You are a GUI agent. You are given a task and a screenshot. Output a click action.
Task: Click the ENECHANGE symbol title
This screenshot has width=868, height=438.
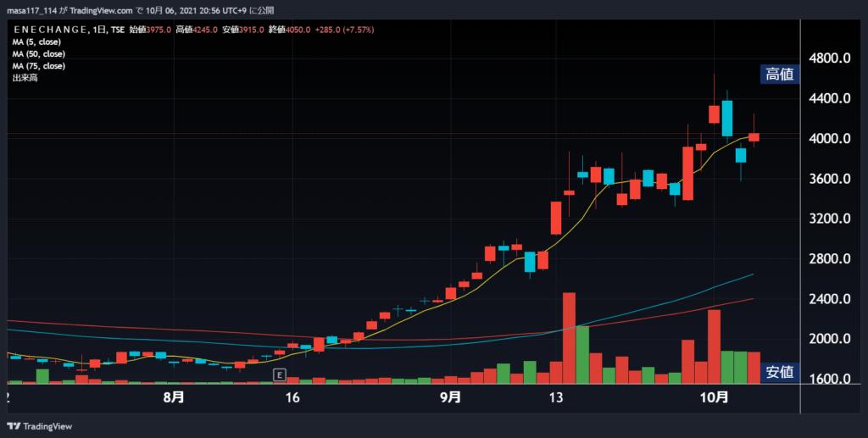[50, 30]
